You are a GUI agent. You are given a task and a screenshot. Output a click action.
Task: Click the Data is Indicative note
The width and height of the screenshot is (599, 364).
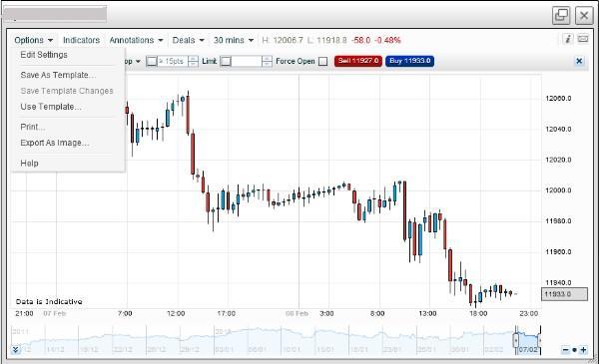pos(49,302)
